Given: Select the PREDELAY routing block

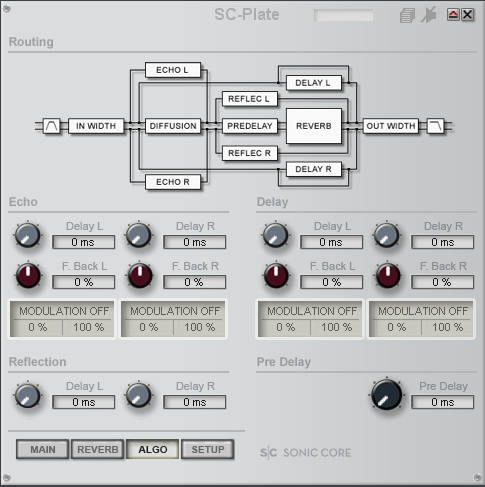Looking at the screenshot, I should pos(250,126).
